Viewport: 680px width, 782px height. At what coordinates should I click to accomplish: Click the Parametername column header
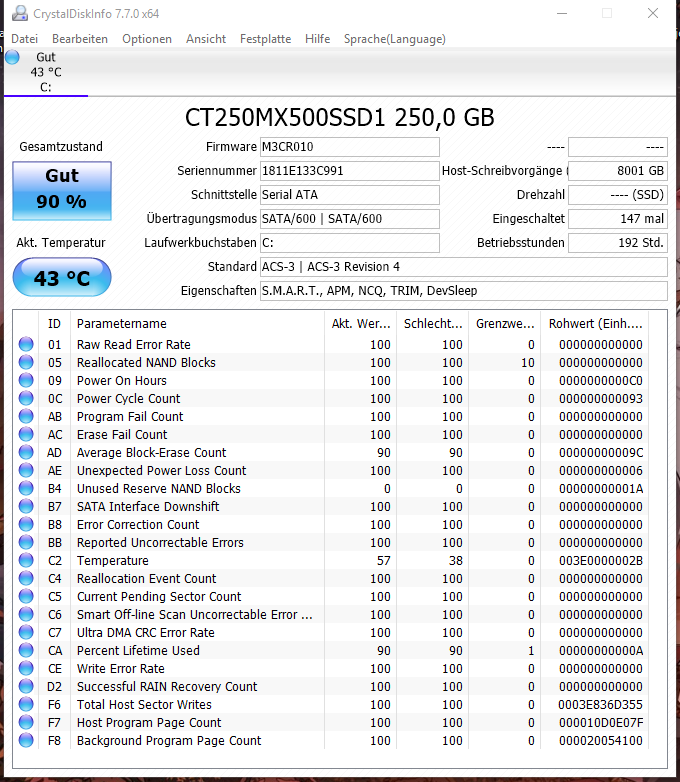point(198,324)
